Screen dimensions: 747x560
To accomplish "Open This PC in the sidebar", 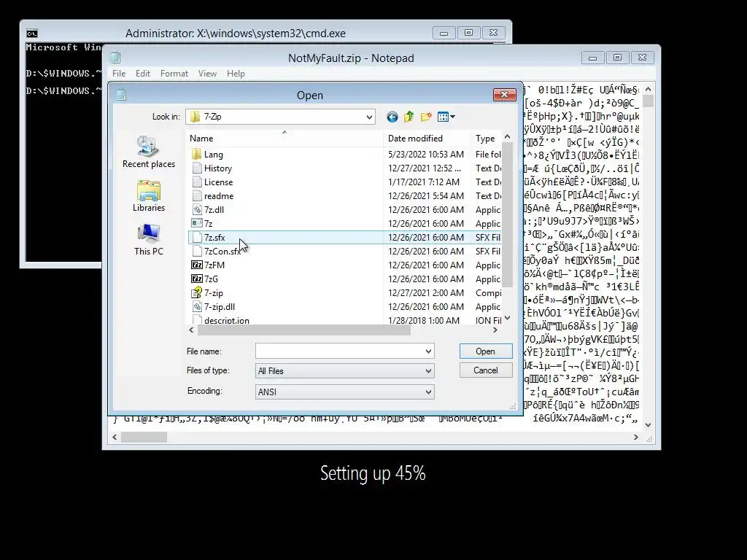I will 149,239.
